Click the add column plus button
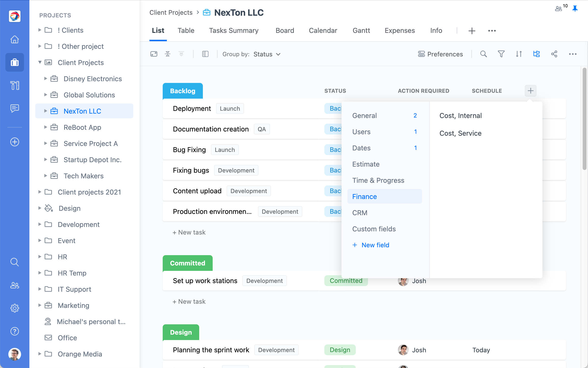Image resolution: width=588 pixels, height=368 pixels. (531, 91)
